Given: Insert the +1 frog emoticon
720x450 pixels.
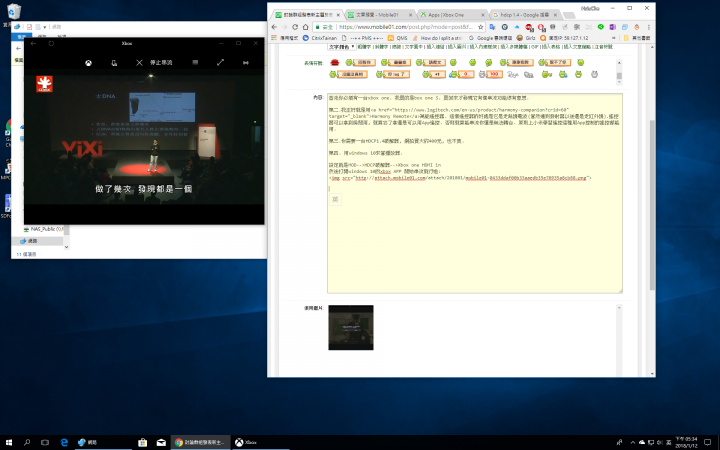Looking at the screenshot, I should [434, 74].
